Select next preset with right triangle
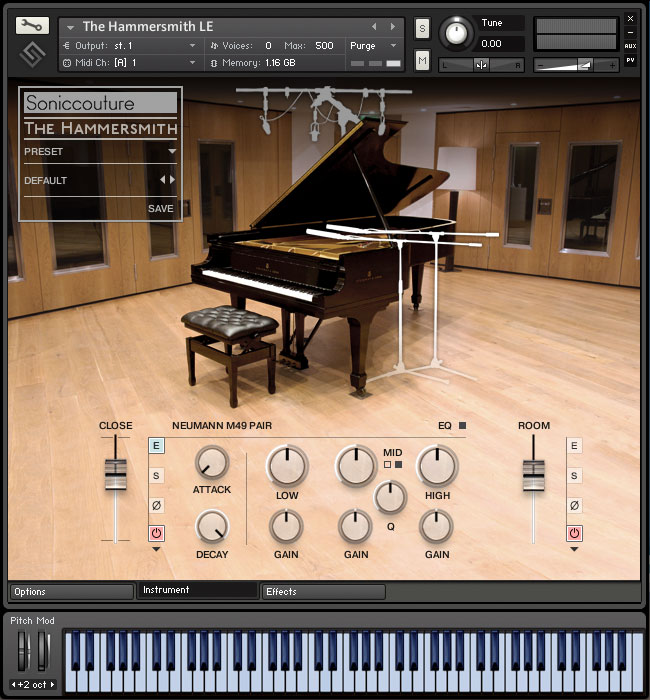 point(172,179)
